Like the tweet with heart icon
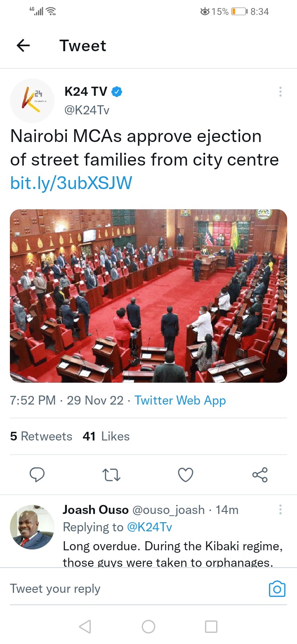 click(186, 475)
